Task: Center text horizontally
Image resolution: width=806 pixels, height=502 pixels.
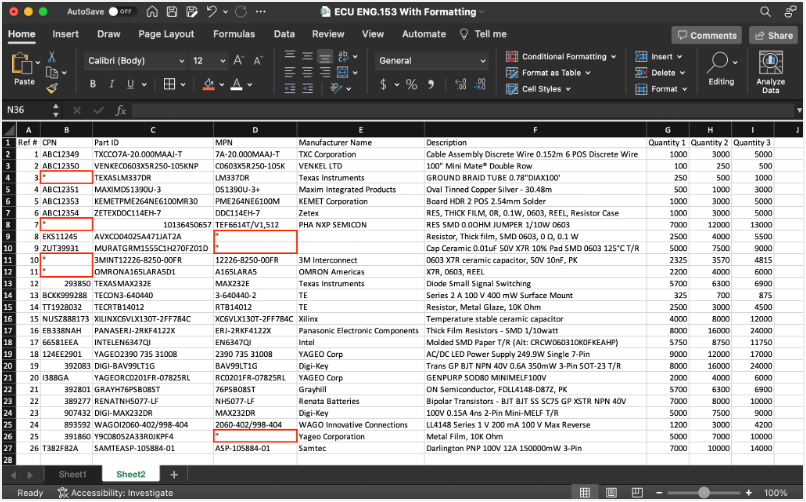Action: [307, 72]
